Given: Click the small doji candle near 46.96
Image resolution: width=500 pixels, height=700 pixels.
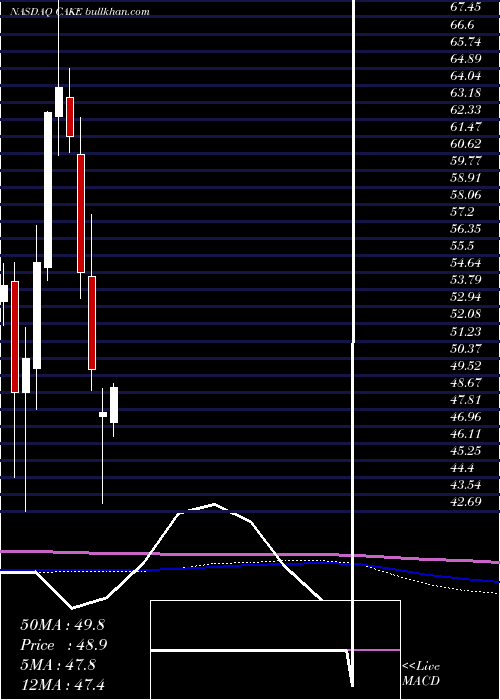Looking at the screenshot, I should click(x=103, y=414).
